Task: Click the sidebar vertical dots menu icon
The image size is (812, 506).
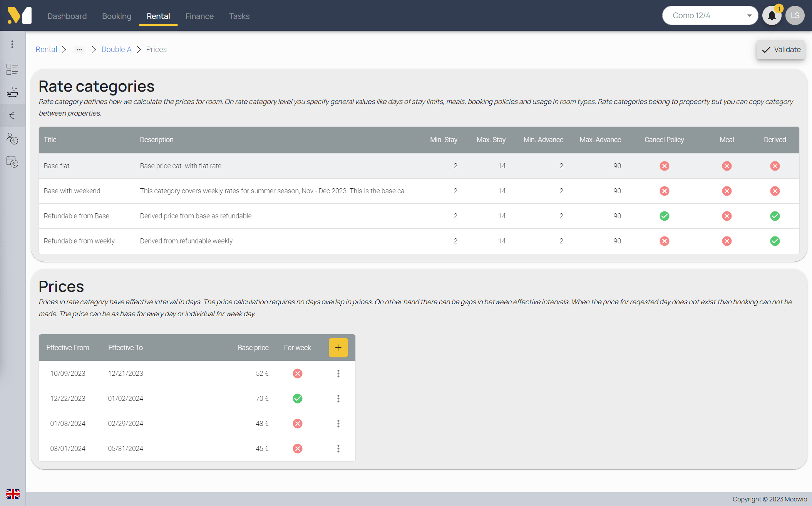Action: click(x=12, y=44)
